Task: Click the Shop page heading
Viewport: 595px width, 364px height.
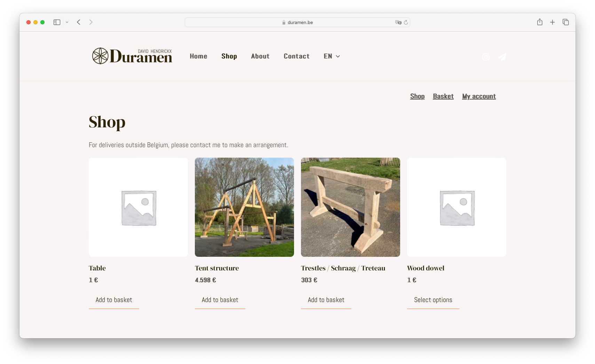Action: tap(107, 122)
